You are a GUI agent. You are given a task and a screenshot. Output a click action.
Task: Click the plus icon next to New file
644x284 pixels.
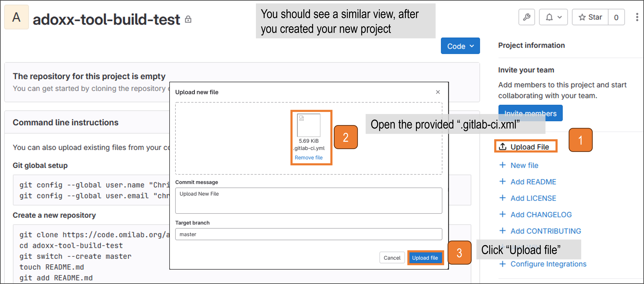point(502,165)
